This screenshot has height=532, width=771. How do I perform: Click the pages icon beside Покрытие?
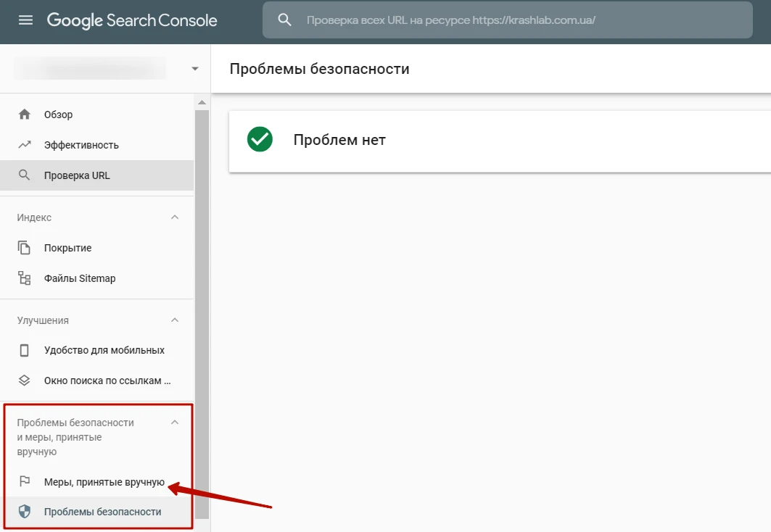tap(25, 248)
